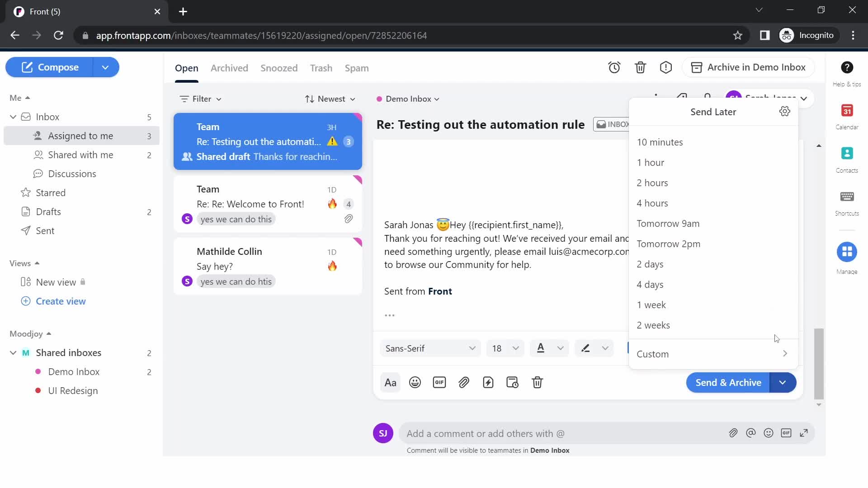Click the snooze clock icon in top toolbar
868x488 pixels.
pyautogui.click(x=614, y=67)
